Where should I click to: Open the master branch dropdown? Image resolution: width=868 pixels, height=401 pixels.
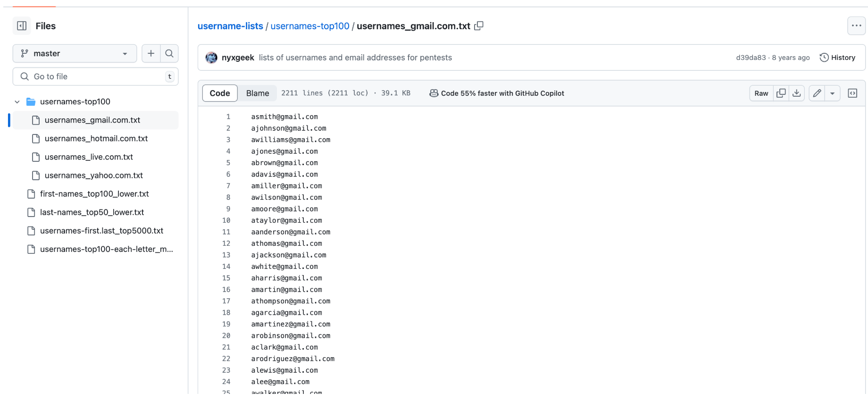75,54
